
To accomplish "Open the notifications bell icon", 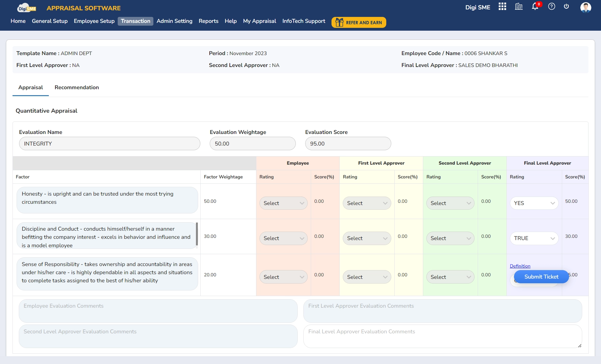I will pos(535,7).
